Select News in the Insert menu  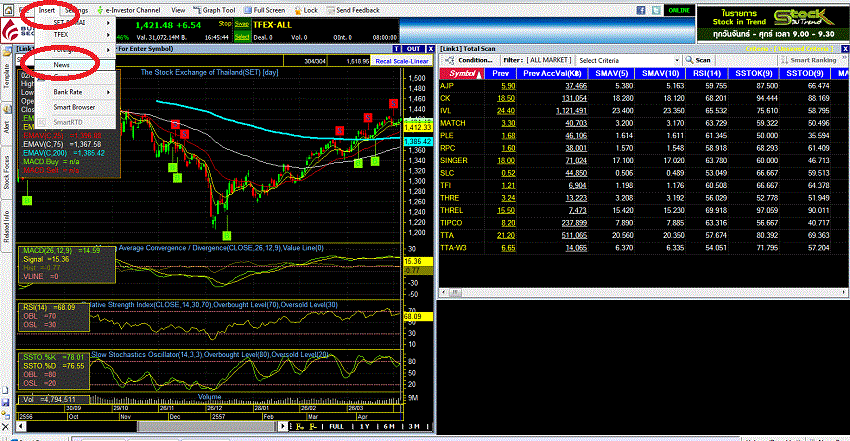(75, 64)
